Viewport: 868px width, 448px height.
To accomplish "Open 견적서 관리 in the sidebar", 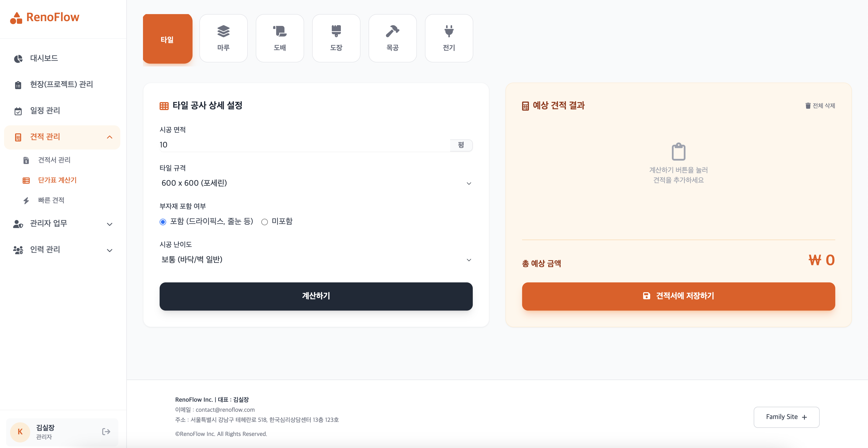I will tap(54, 160).
